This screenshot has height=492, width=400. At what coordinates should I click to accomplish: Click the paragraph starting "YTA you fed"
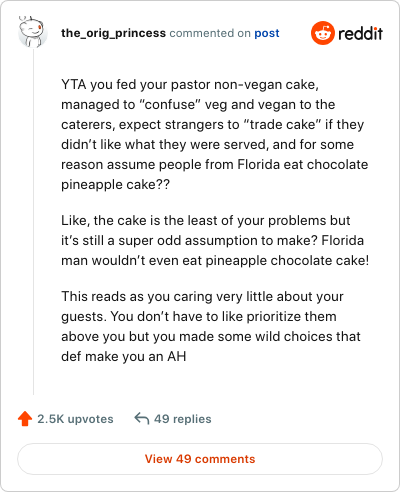point(215,134)
